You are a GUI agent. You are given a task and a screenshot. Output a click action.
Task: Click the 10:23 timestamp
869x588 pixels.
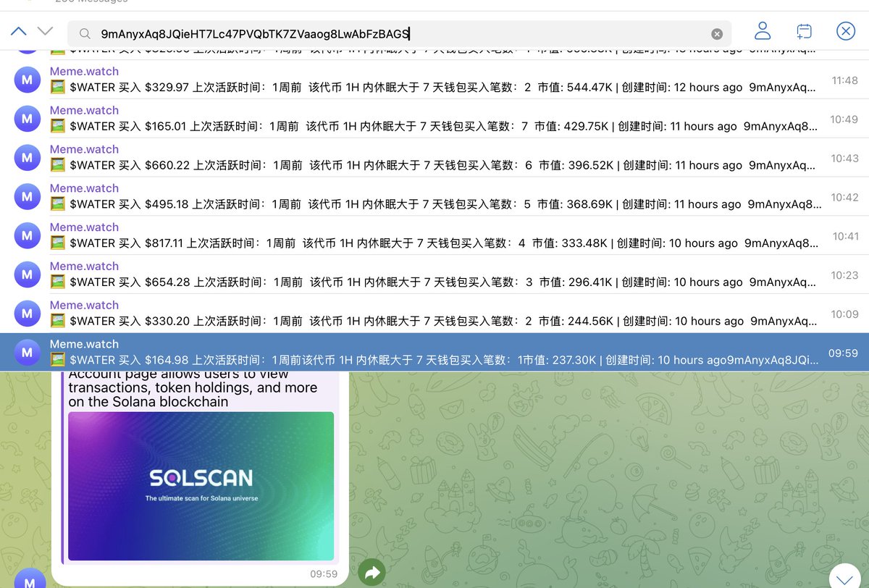(844, 276)
